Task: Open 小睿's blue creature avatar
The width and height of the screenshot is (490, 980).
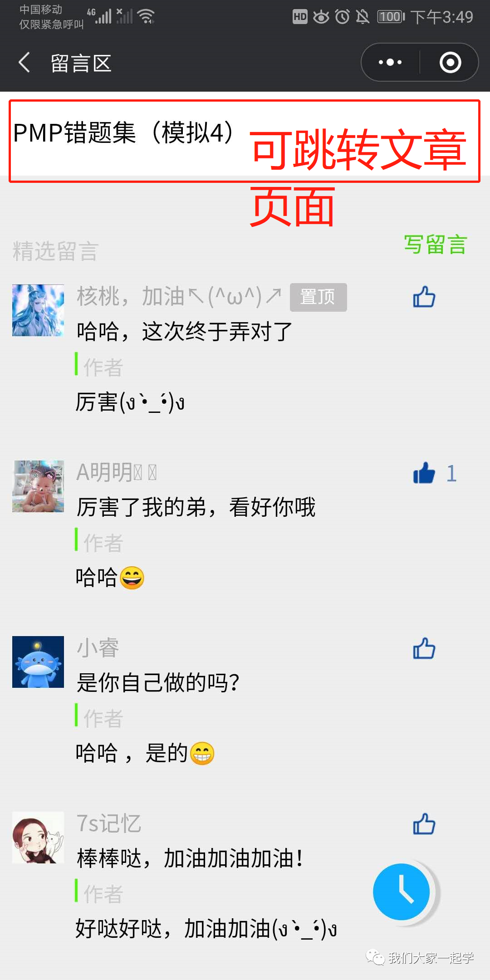Action: coord(38,661)
